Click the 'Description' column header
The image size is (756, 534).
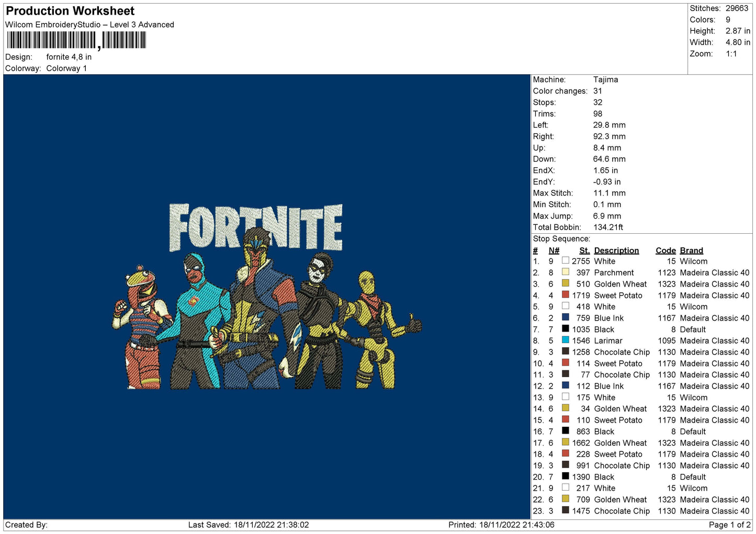(617, 251)
